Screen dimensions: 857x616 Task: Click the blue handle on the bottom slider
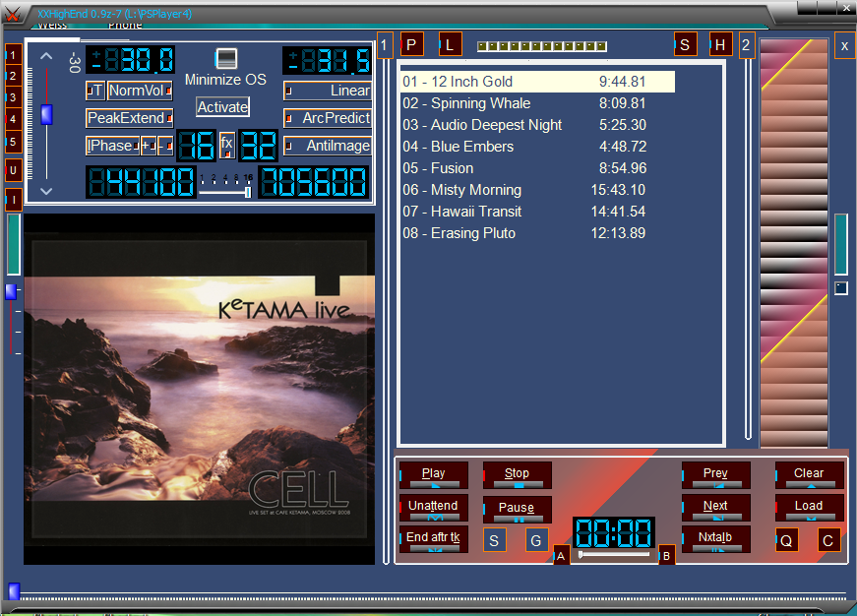coord(14,591)
